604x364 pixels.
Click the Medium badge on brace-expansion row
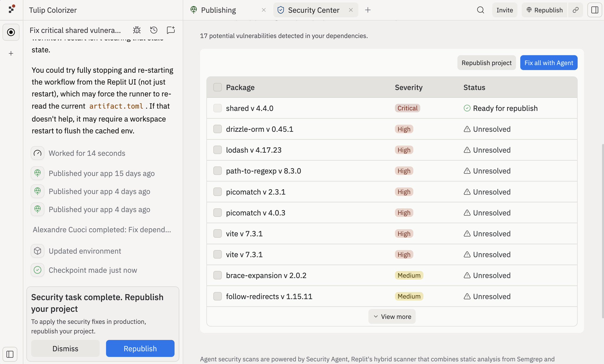(409, 275)
